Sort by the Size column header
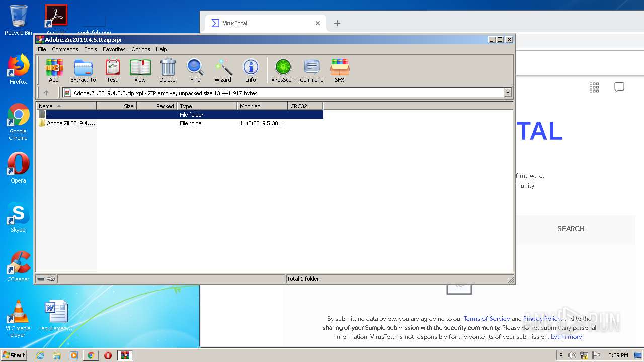Image resolution: width=644 pixels, height=362 pixels. pyautogui.click(x=116, y=106)
